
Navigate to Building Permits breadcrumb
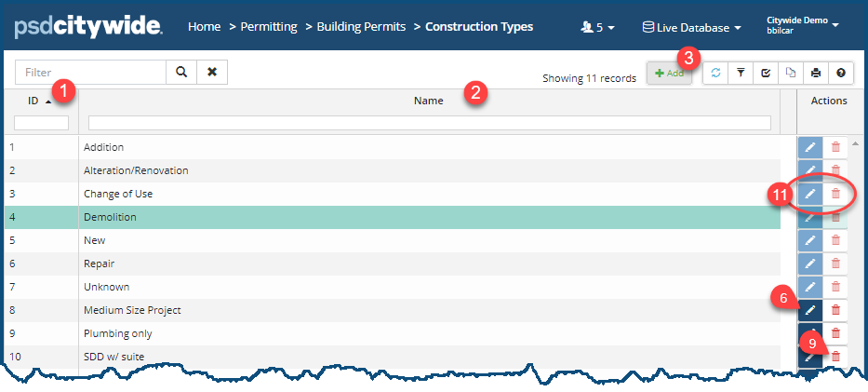(x=361, y=27)
